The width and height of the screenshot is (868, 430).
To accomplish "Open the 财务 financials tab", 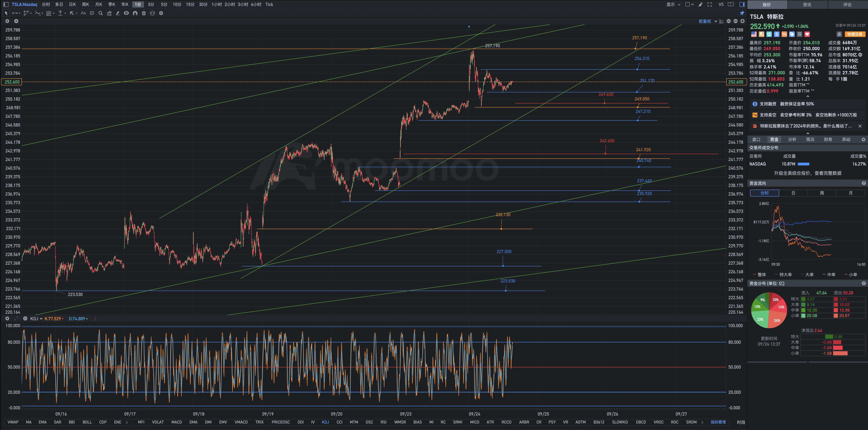I will pyautogui.click(x=828, y=139).
